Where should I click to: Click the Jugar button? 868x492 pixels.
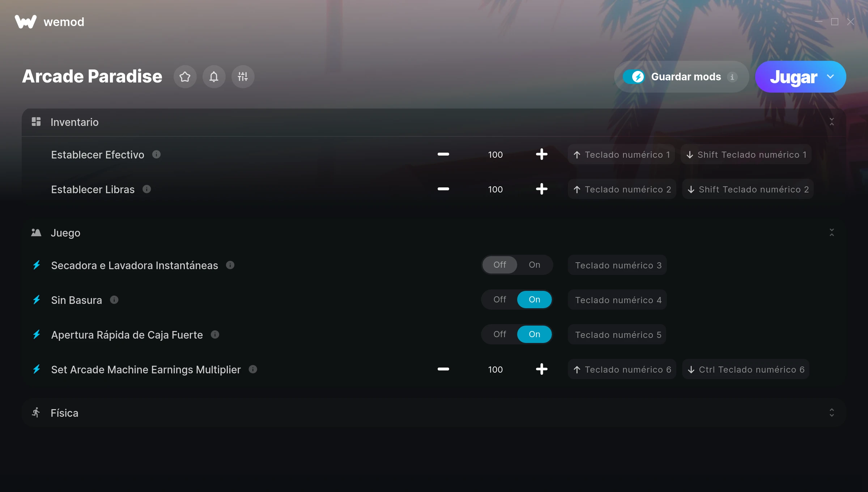(x=793, y=77)
